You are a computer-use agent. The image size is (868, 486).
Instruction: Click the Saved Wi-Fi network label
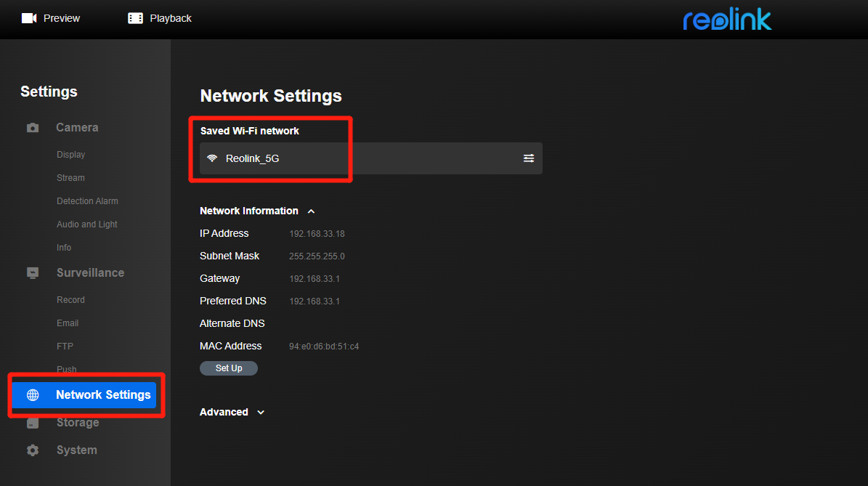(250, 131)
